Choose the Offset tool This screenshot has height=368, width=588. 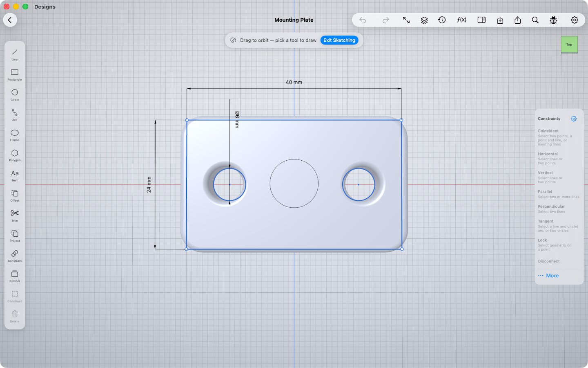(15, 195)
